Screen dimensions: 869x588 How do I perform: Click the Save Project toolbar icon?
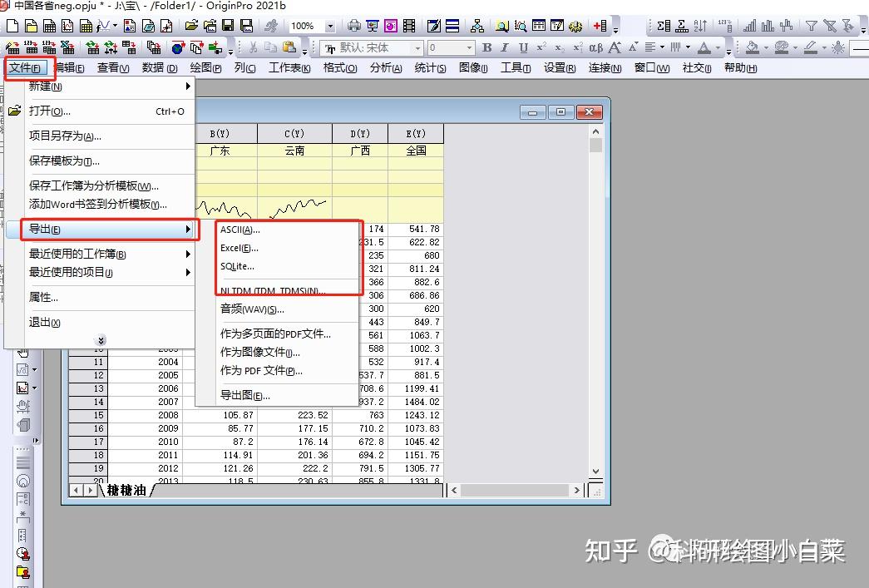pyautogui.click(x=228, y=26)
